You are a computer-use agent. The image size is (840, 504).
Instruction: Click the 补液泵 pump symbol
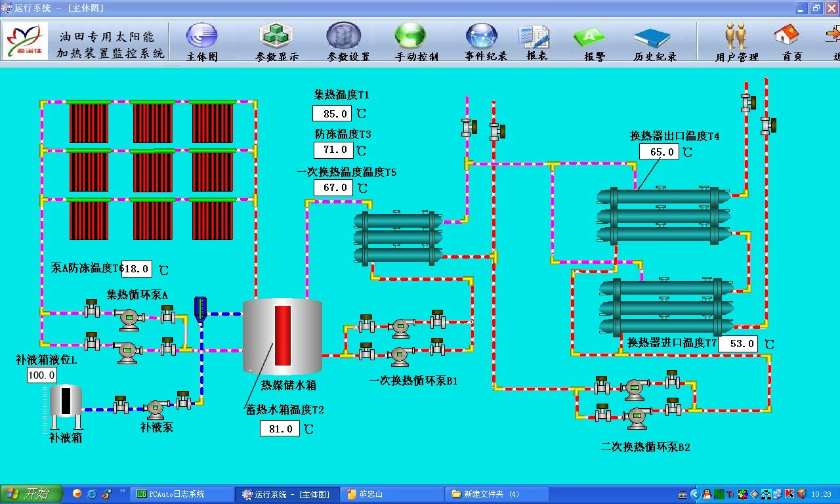coord(156,408)
